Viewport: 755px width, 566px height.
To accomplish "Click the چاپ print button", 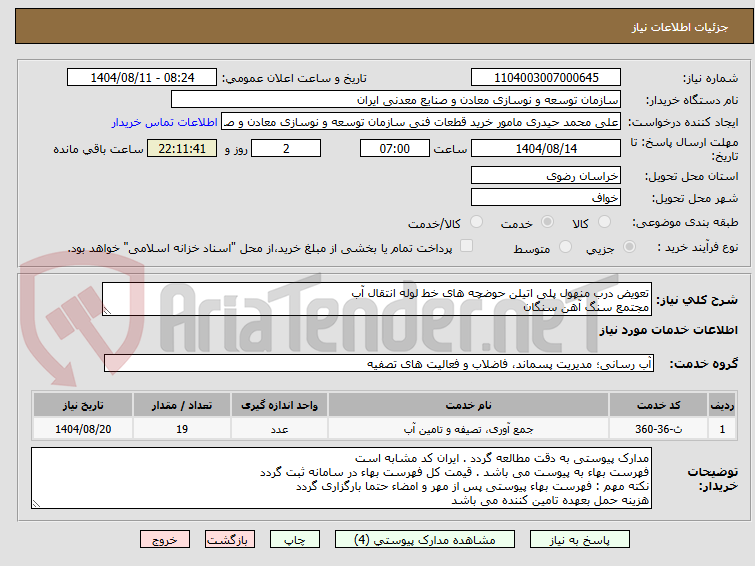I will 295,540.
